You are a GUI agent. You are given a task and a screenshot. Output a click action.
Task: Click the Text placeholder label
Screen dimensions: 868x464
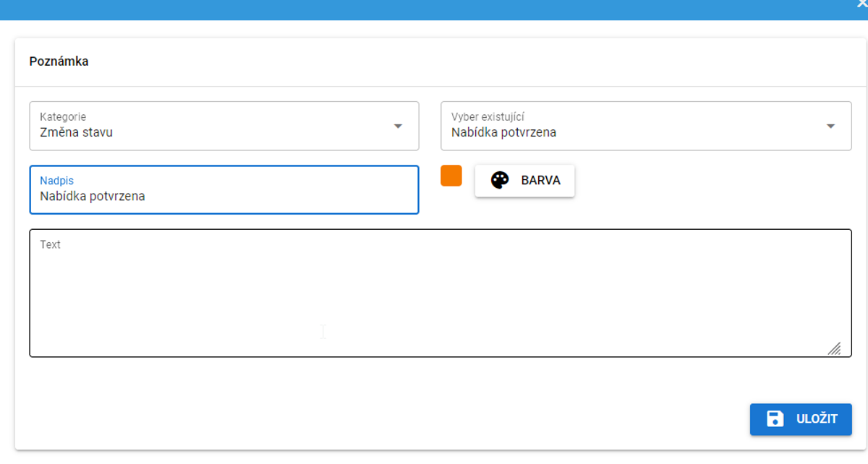(51, 244)
